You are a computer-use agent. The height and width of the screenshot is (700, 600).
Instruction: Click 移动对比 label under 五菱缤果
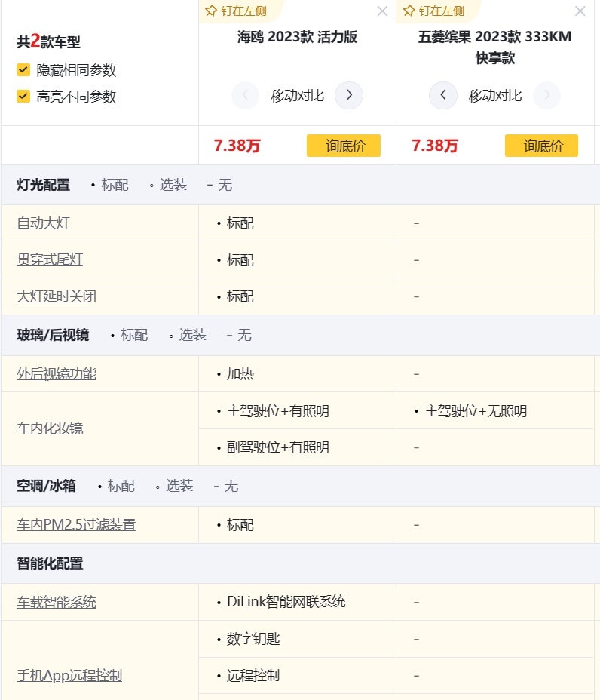pos(494,96)
